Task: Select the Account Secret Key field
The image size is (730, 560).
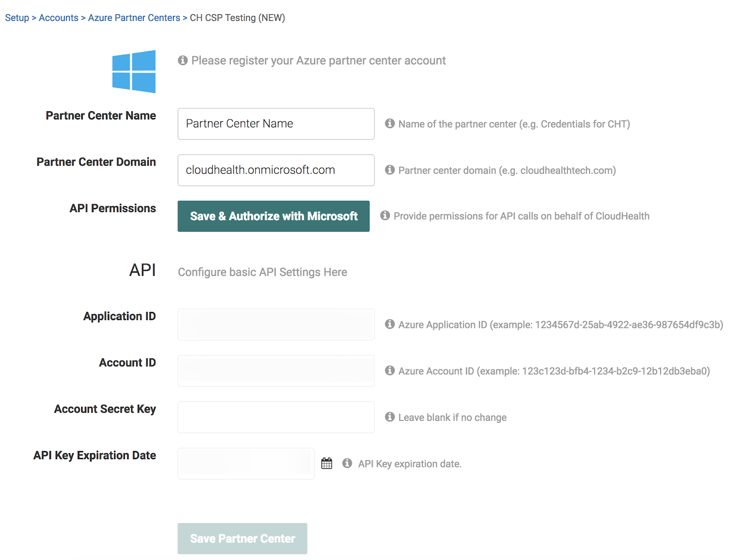Action: [276, 417]
